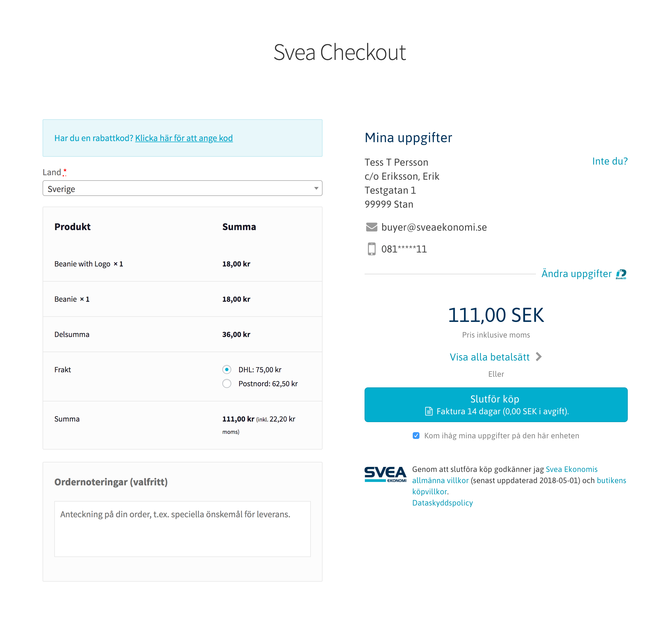
Task: Select Postnord shipping option
Action: tap(227, 384)
